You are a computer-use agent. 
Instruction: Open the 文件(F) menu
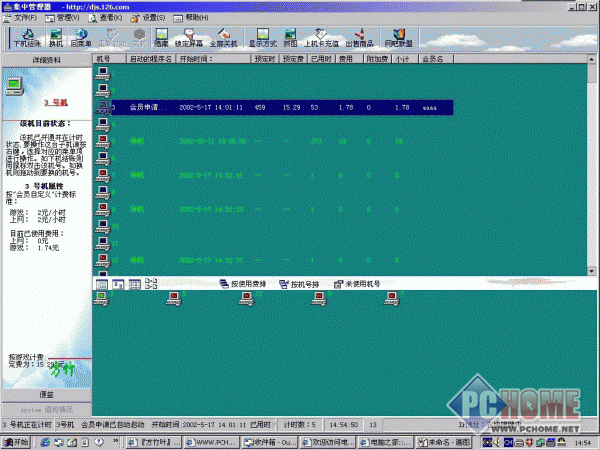click(21, 18)
